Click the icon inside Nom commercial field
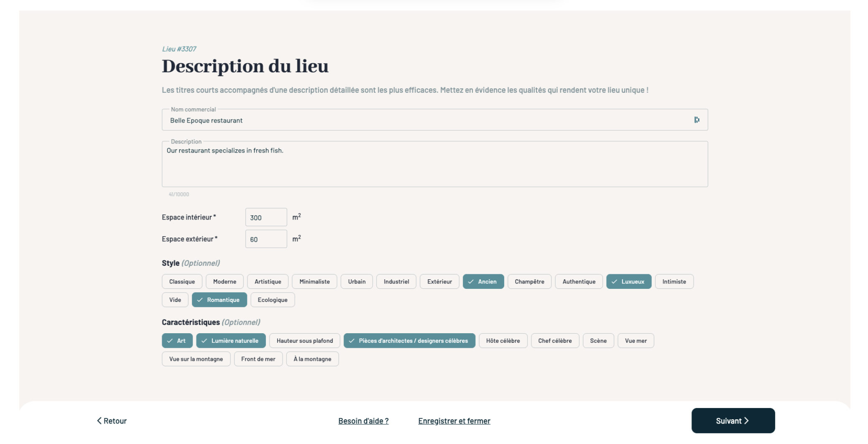868x444 pixels. coord(697,120)
